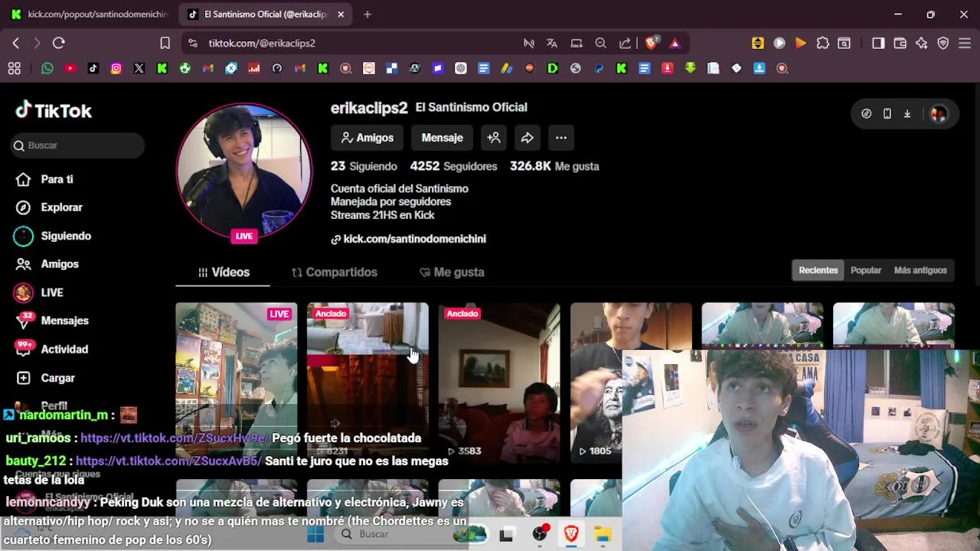This screenshot has width=980, height=551.
Task: Open the 4252 Seguidores list
Action: [453, 166]
